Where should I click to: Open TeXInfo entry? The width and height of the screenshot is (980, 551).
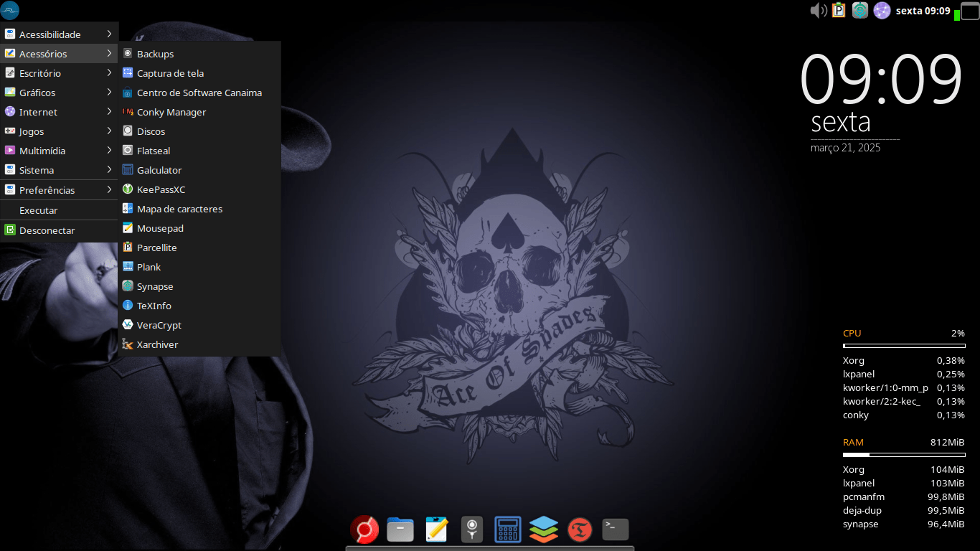point(199,306)
